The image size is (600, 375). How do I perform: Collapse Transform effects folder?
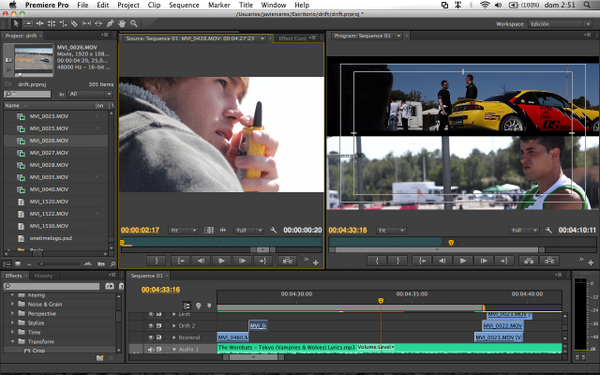point(12,341)
